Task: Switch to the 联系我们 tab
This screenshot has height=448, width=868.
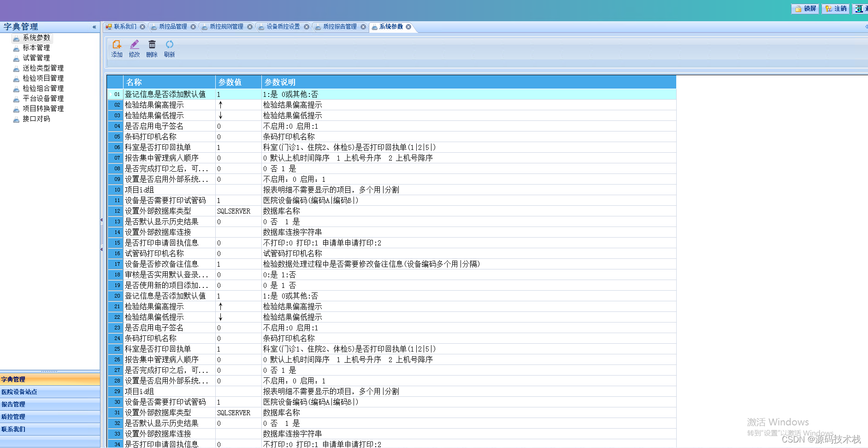Action: click(x=125, y=27)
